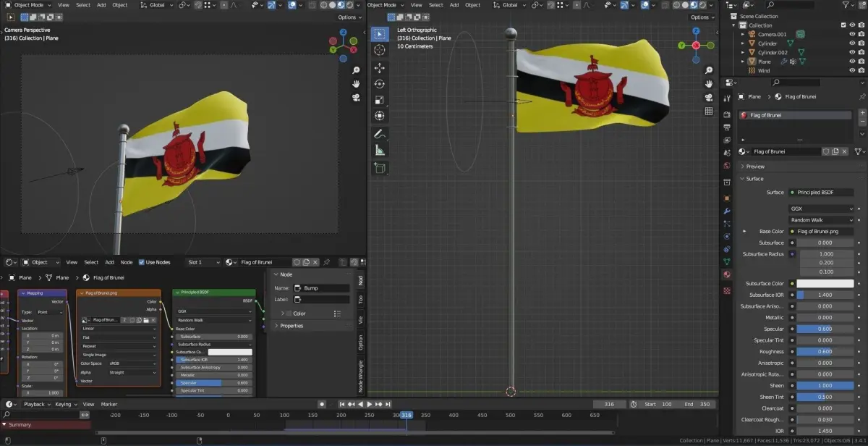Screen dimensions: 868x446
Task: Select the Add Cube tool in right viewport
Action: [380, 168]
